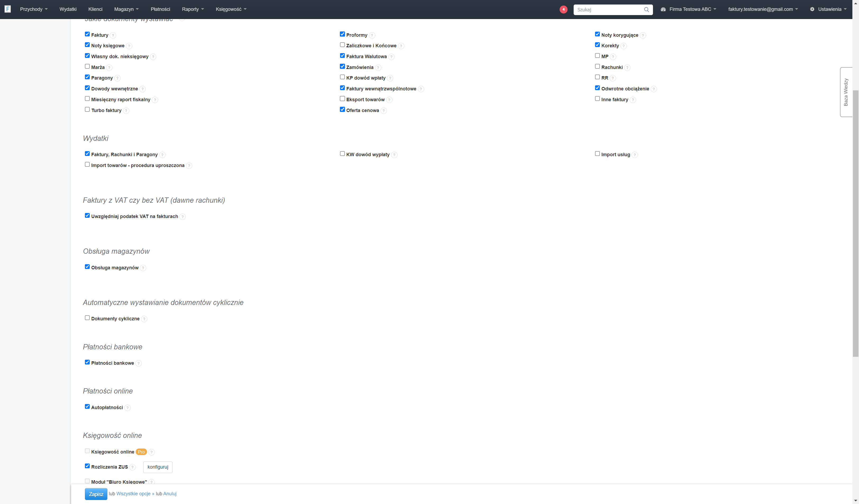The image size is (859, 504).
Task: Check Import towarów procedura uproszczona
Action: 87,164
